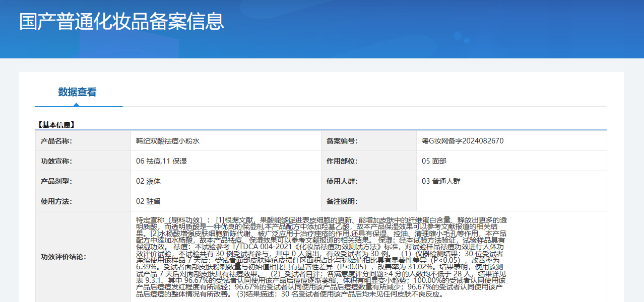The image size is (644, 302).
Task: Select filing number 粤G妆网备字2024082670
Action: (x=463, y=141)
